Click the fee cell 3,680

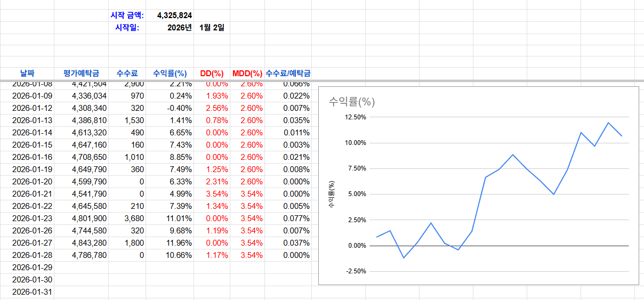[126, 218]
